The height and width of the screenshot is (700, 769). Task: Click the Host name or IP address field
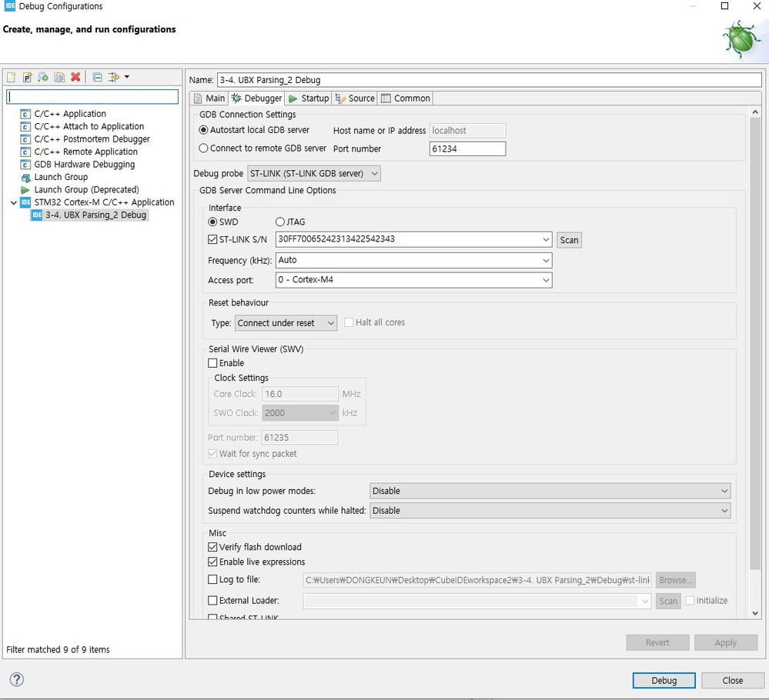(x=467, y=131)
